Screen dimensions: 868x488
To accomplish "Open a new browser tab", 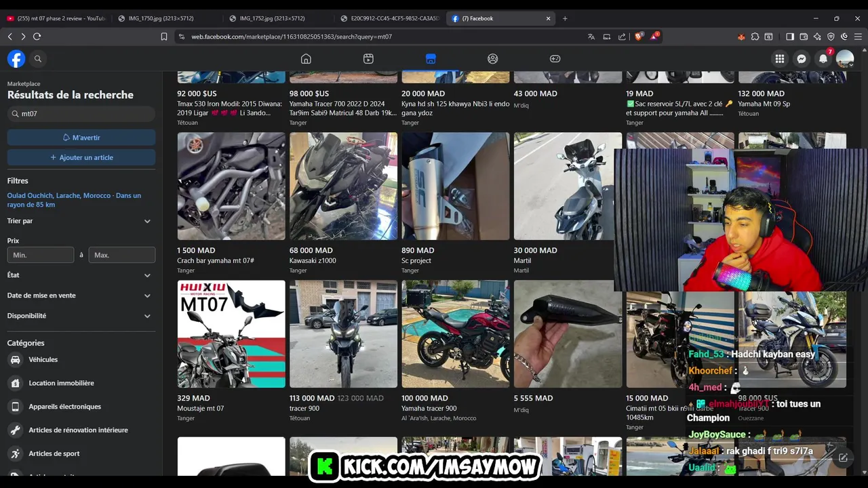I will pyautogui.click(x=565, y=18).
